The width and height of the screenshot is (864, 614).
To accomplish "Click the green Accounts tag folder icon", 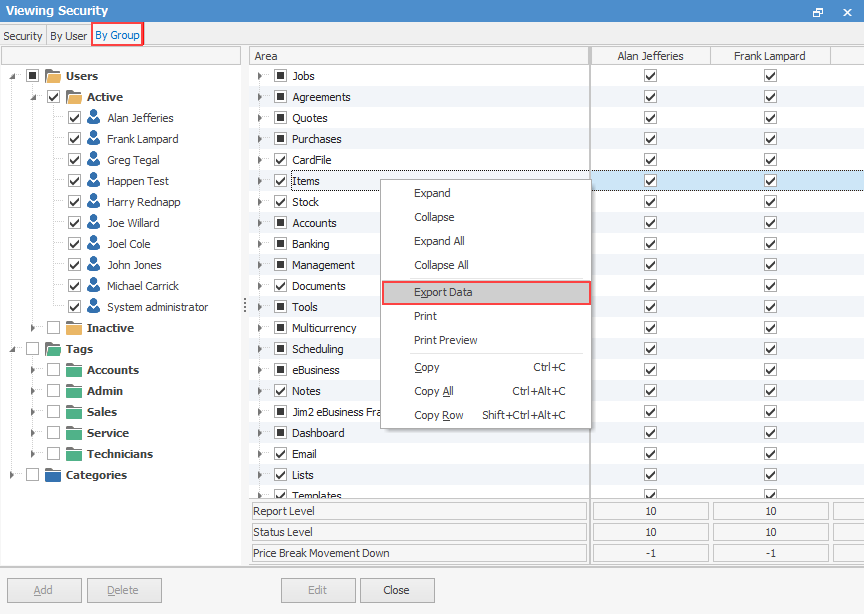I will coord(74,370).
